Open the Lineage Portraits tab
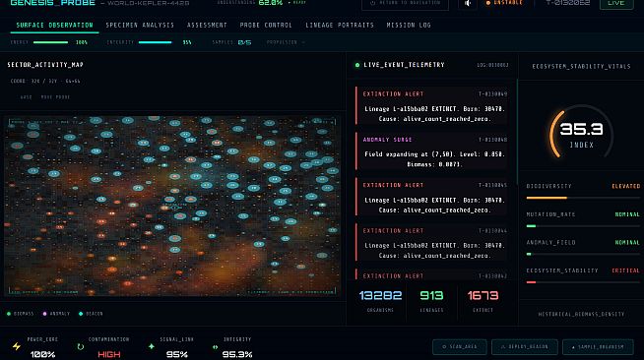Viewport: 644px width, 360px height. 340,25
